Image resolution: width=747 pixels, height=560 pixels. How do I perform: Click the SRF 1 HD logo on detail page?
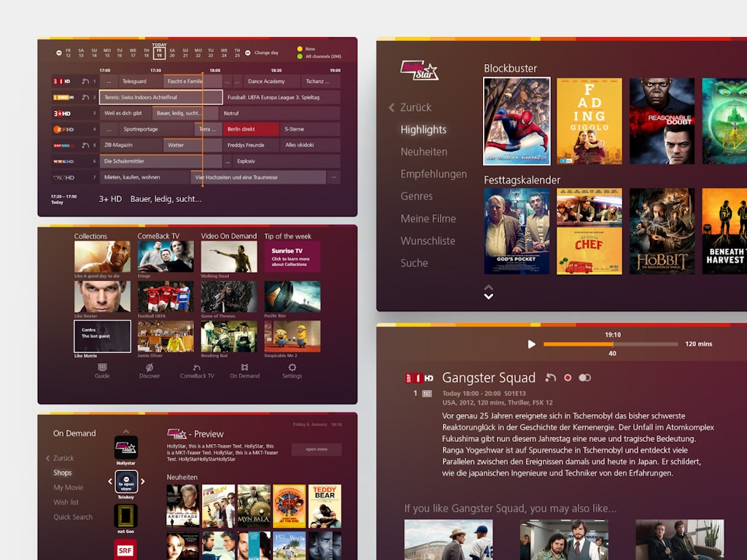[419, 378]
